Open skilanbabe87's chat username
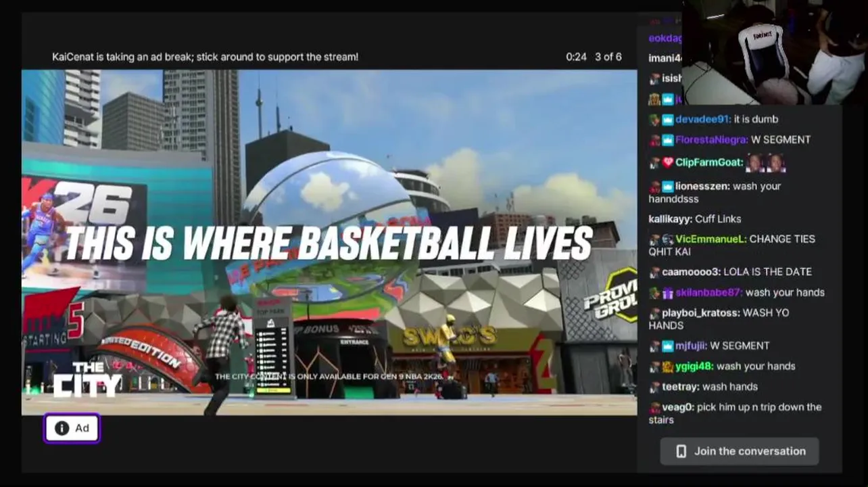 coord(708,292)
